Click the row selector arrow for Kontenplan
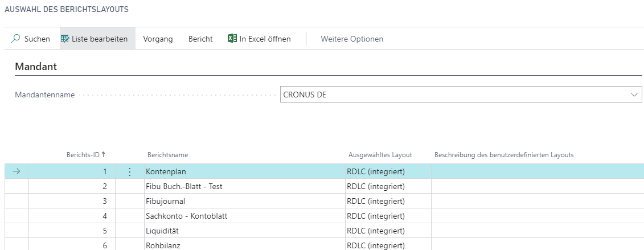The width and height of the screenshot is (644, 250). 17,171
